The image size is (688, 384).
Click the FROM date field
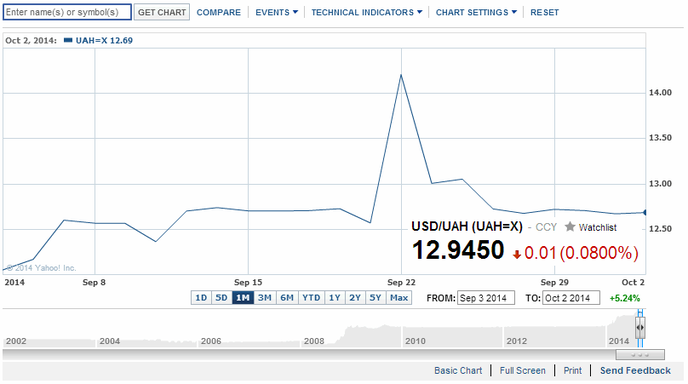[x=486, y=298]
